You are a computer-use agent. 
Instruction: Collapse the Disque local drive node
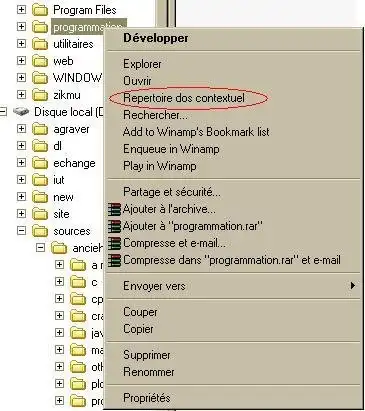pos(3,111)
